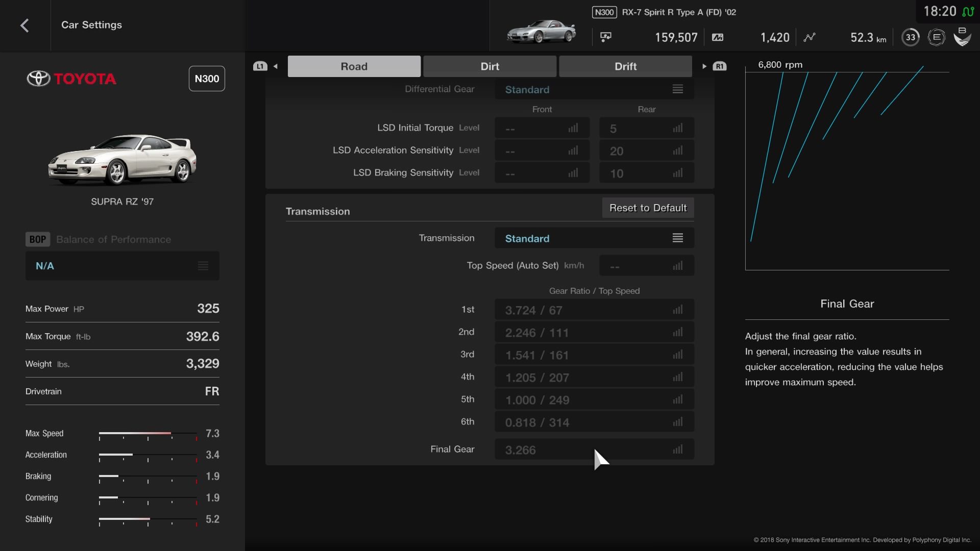
Task: Click the Max Speed performance bar
Action: [148, 435]
